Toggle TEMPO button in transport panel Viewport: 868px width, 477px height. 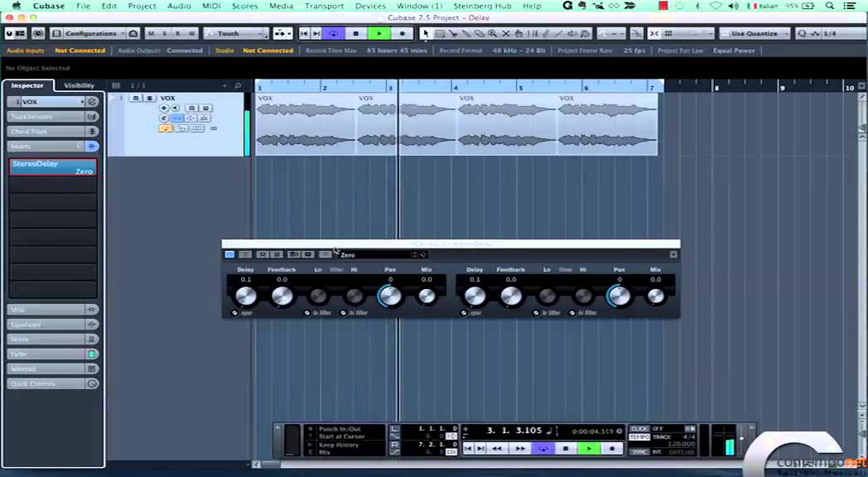point(639,437)
